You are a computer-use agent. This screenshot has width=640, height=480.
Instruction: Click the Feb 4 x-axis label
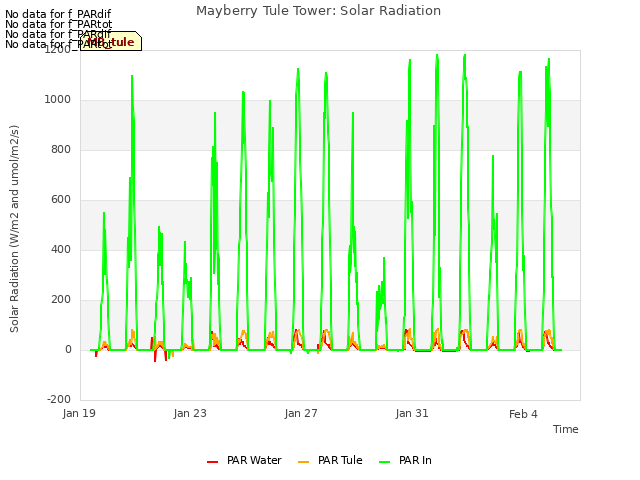pyautogui.click(x=523, y=414)
